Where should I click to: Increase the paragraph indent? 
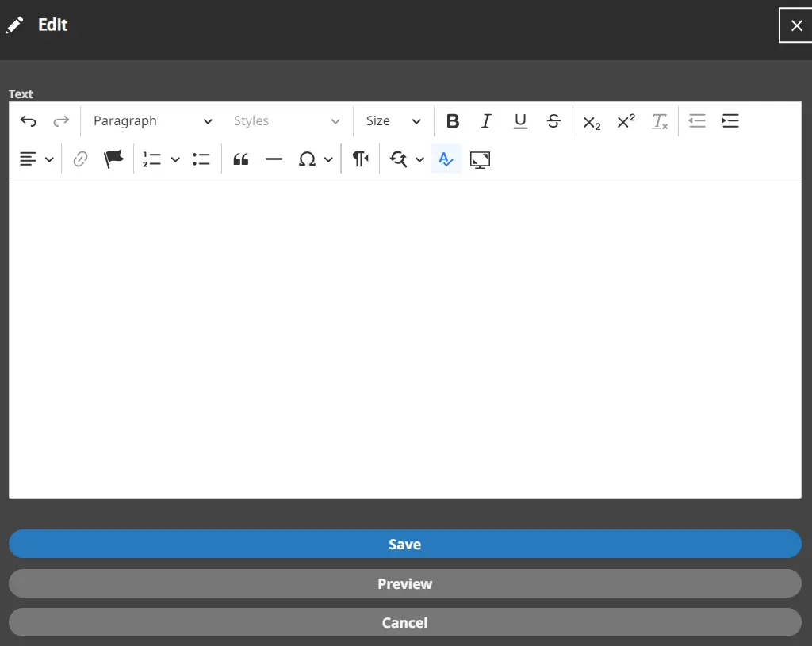[x=730, y=121]
